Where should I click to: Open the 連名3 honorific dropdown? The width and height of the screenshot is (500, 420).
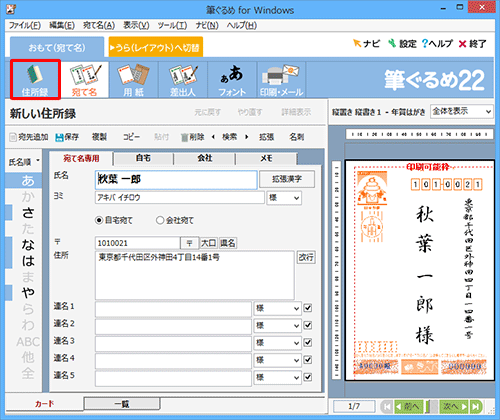click(x=277, y=343)
